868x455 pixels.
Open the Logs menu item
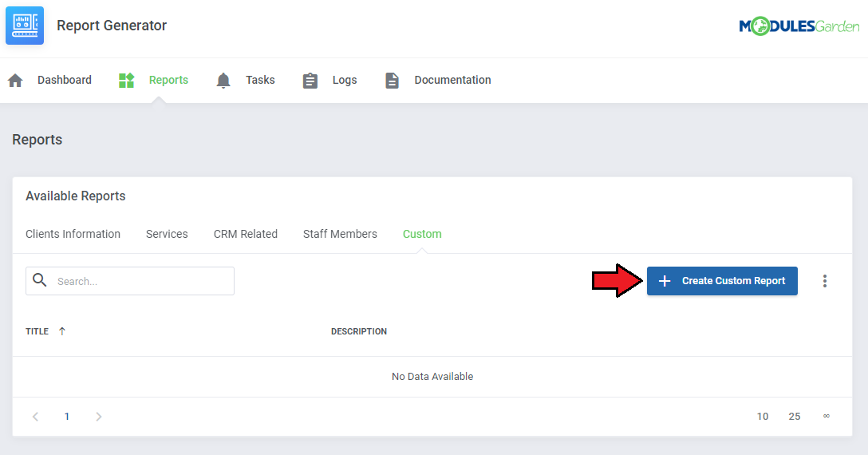click(345, 80)
